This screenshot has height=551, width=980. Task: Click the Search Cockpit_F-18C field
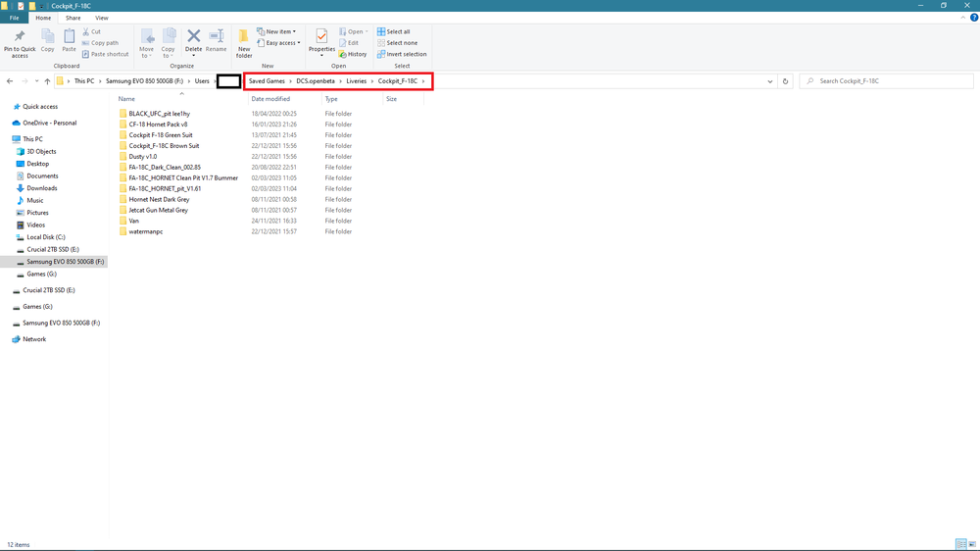[886, 81]
